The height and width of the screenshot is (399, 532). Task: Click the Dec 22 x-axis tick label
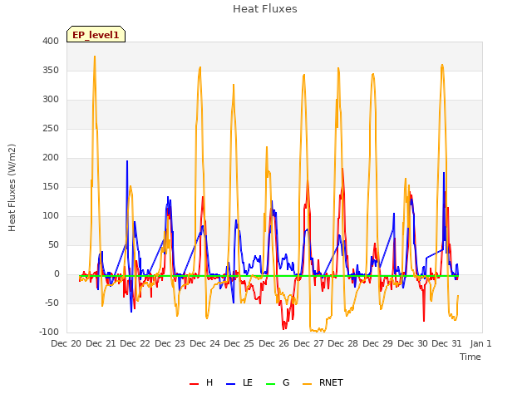tap(135, 343)
